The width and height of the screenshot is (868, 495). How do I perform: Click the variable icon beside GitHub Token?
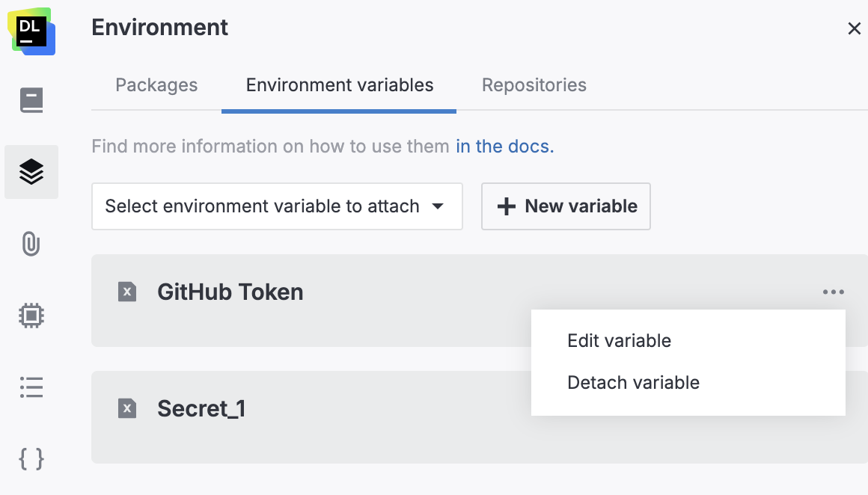pyautogui.click(x=126, y=292)
